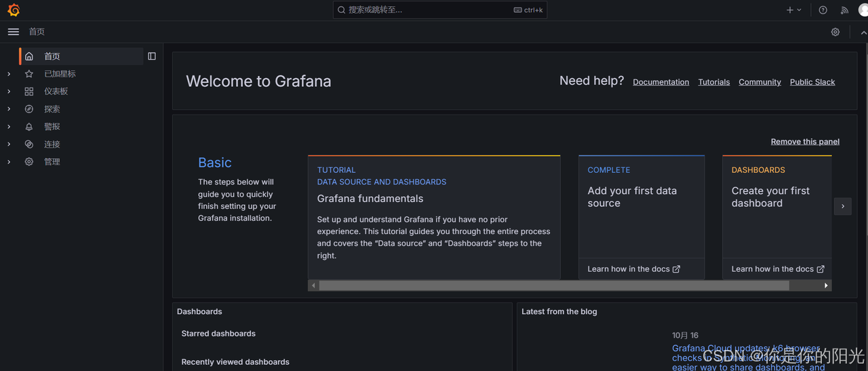Click the Recently viewed dashboards heading

[x=235, y=362]
